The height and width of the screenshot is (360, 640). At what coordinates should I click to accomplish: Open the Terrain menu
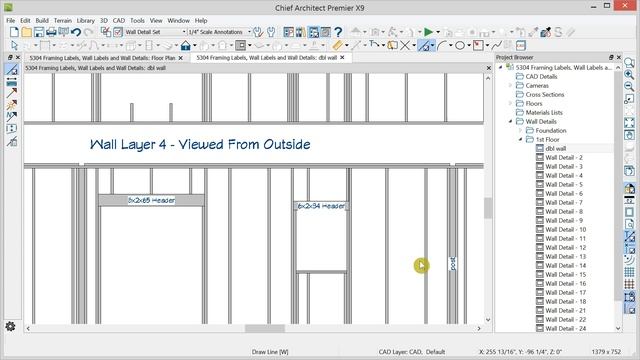point(63,20)
